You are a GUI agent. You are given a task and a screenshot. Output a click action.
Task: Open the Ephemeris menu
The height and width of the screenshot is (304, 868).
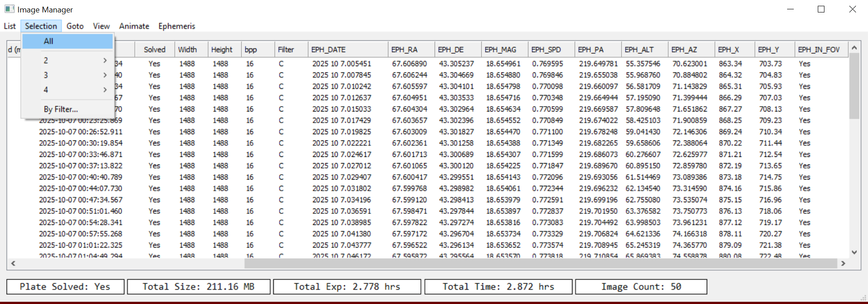(x=176, y=26)
